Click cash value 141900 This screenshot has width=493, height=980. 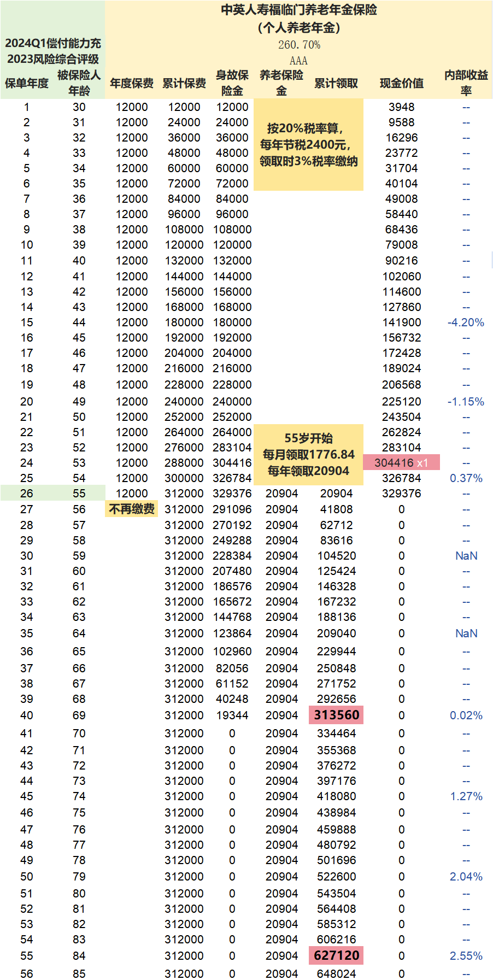(402, 322)
